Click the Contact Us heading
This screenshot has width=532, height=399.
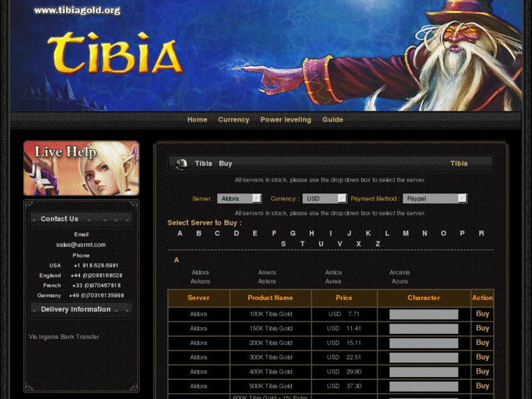pos(59,219)
